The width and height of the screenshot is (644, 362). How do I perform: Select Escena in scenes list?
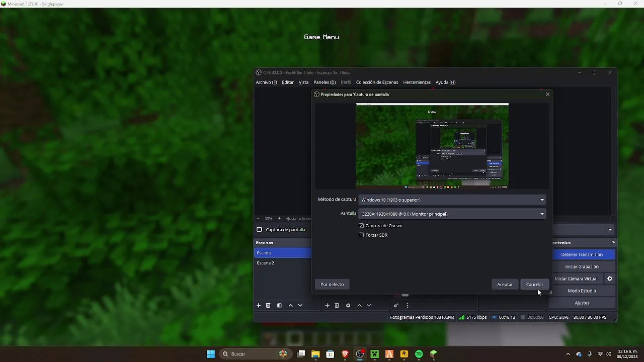click(x=283, y=253)
